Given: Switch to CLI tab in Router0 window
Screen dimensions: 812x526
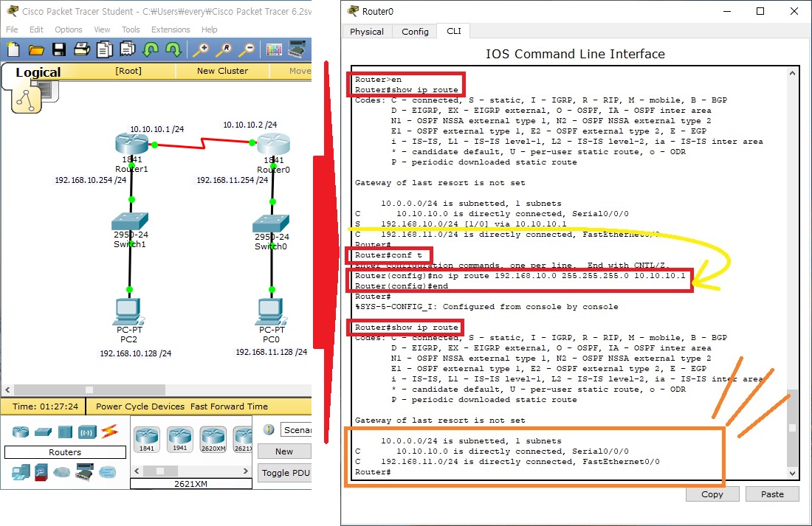Looking at the screenshot, I should [454, 31].
